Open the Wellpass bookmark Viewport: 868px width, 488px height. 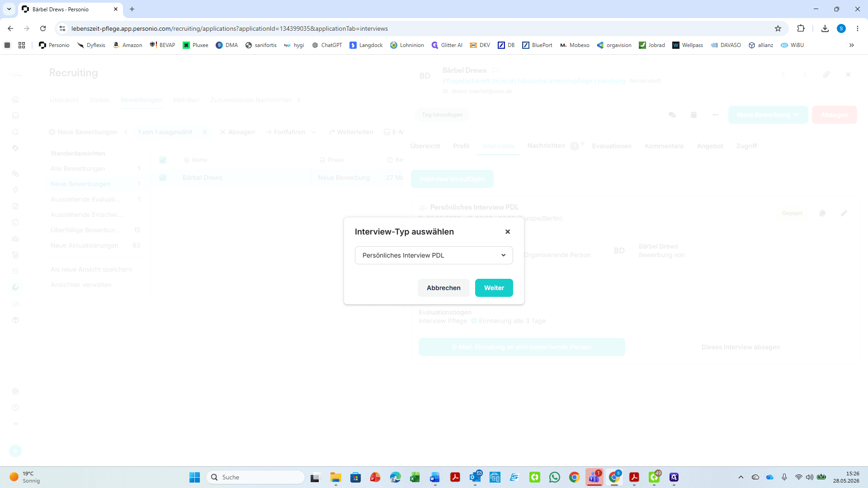click(688, 45)
